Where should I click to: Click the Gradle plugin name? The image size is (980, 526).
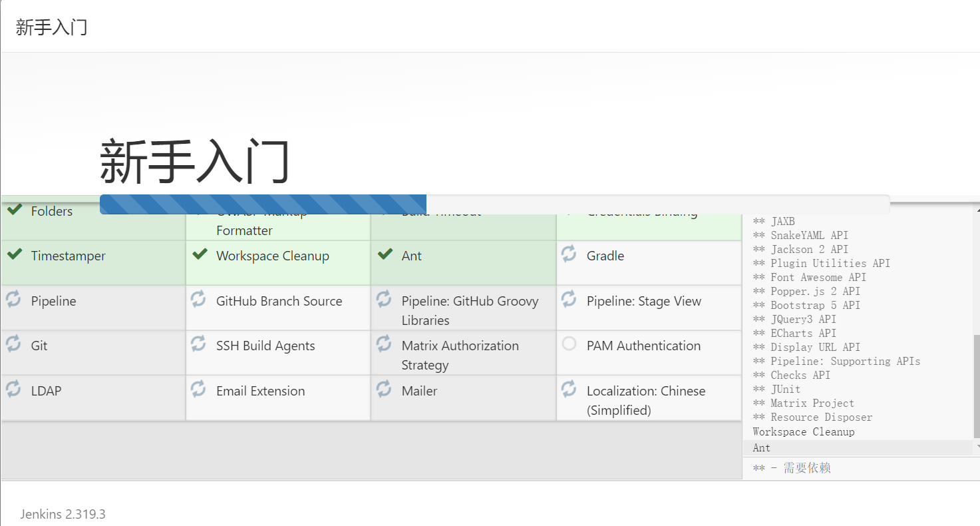[x=605, y=256]
